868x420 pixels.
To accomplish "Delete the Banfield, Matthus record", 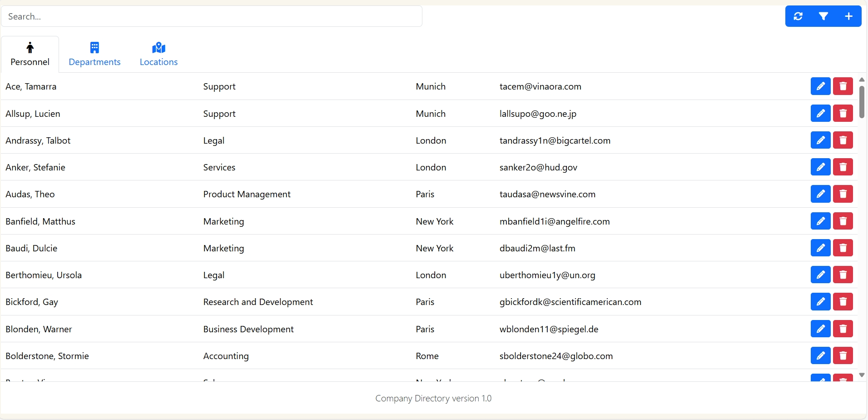I will coord(844,221).
